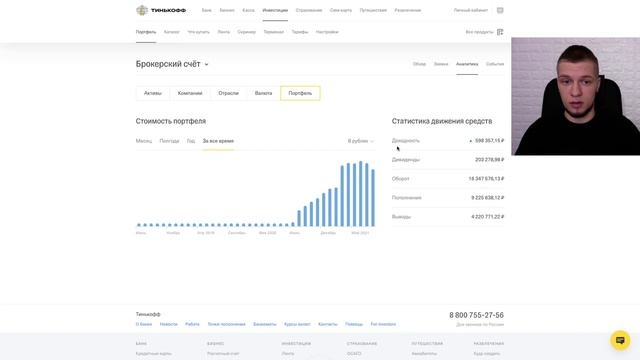Image resolution: width=640 pixels, height=360 pixels.
Task: Click the presenter webcam video overlay
Action: click(576, 96)
